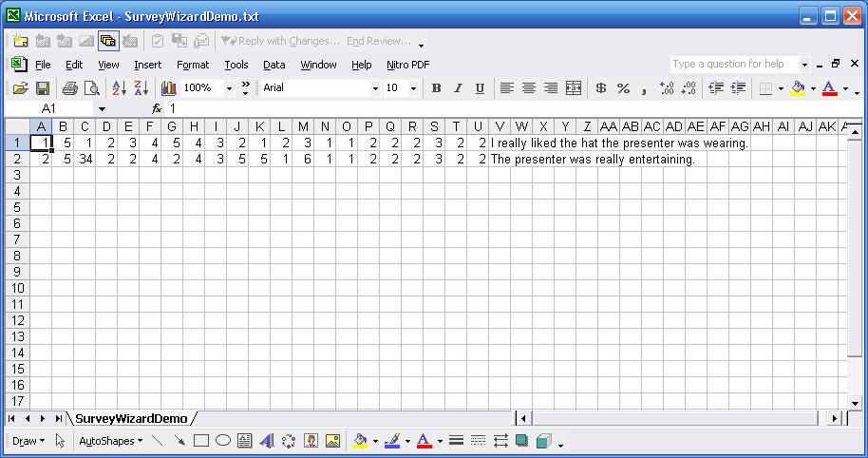Click inside the Type a question for help box
The image size is (868, 458).
[733, 65]
